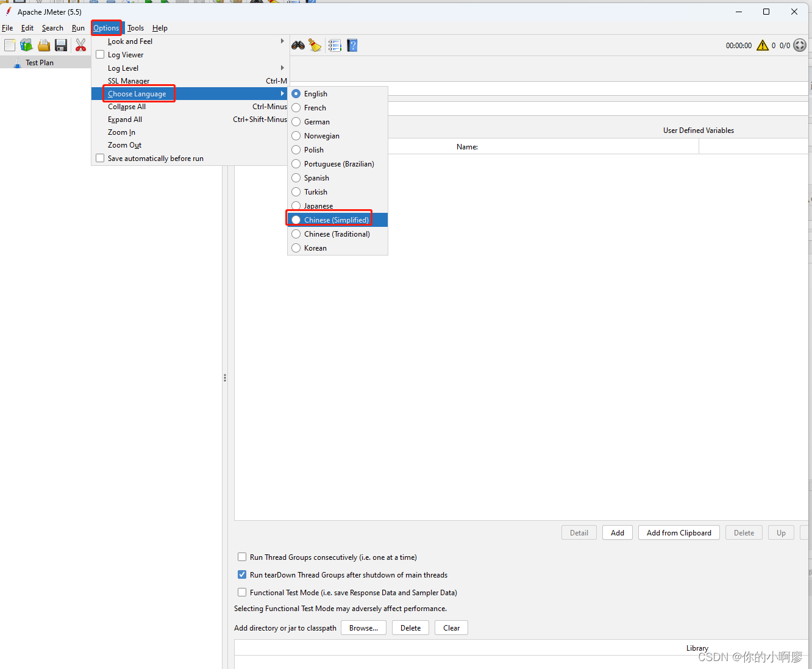Uncheck Run tearDown Thread Groups option

click(x=242, y=574)
